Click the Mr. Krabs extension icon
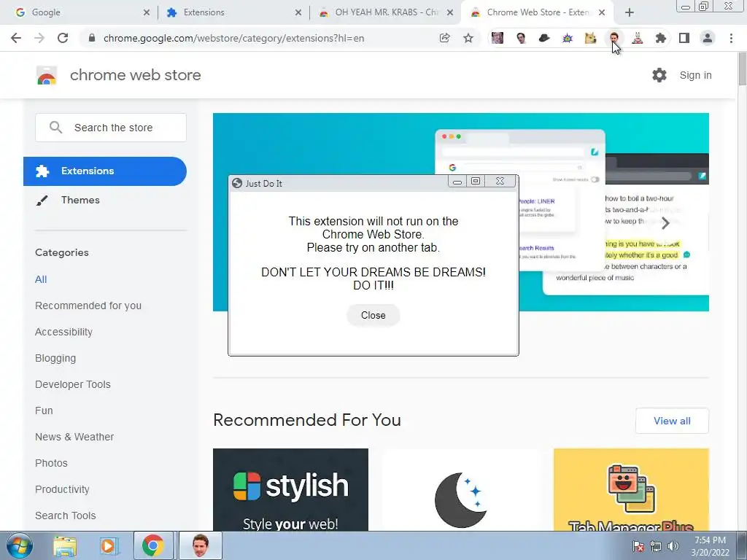The width and height of the screenshot is (747, 560). point(638,38)
